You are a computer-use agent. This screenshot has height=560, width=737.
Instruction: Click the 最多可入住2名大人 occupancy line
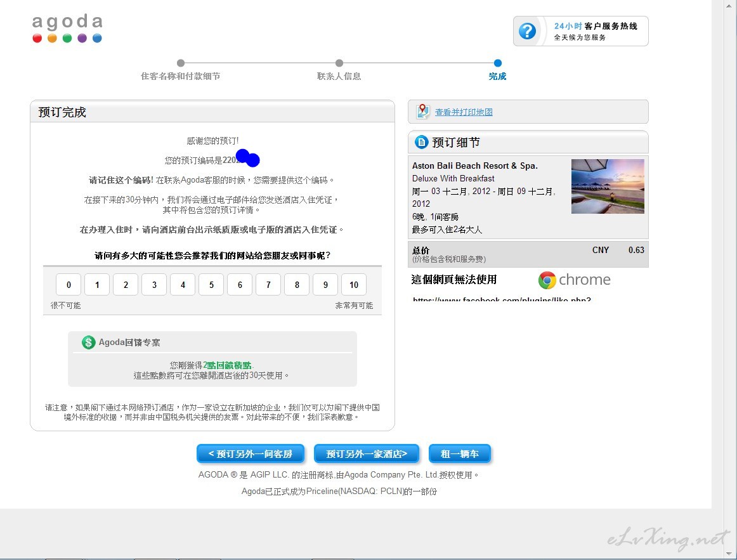(447, 229)
